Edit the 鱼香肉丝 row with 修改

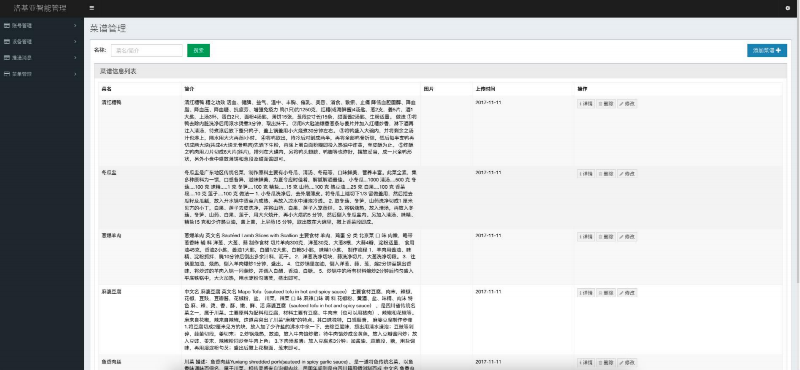point(627,362)
